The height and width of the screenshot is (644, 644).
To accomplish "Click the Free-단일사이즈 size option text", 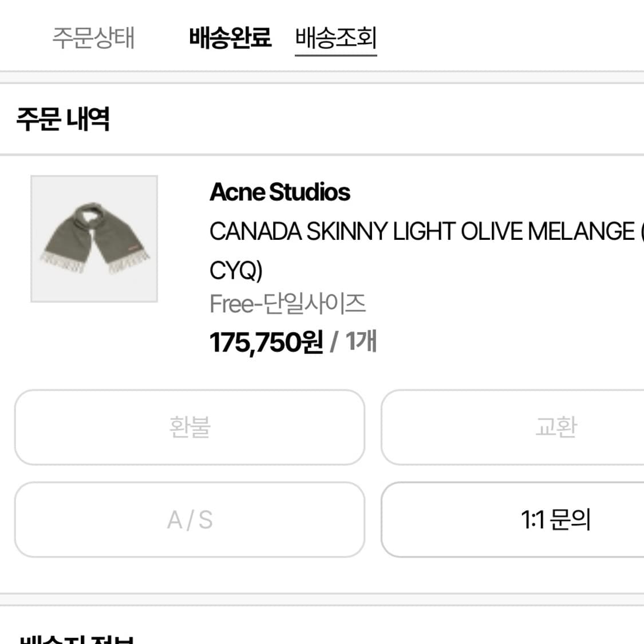I will coord(287,304).
